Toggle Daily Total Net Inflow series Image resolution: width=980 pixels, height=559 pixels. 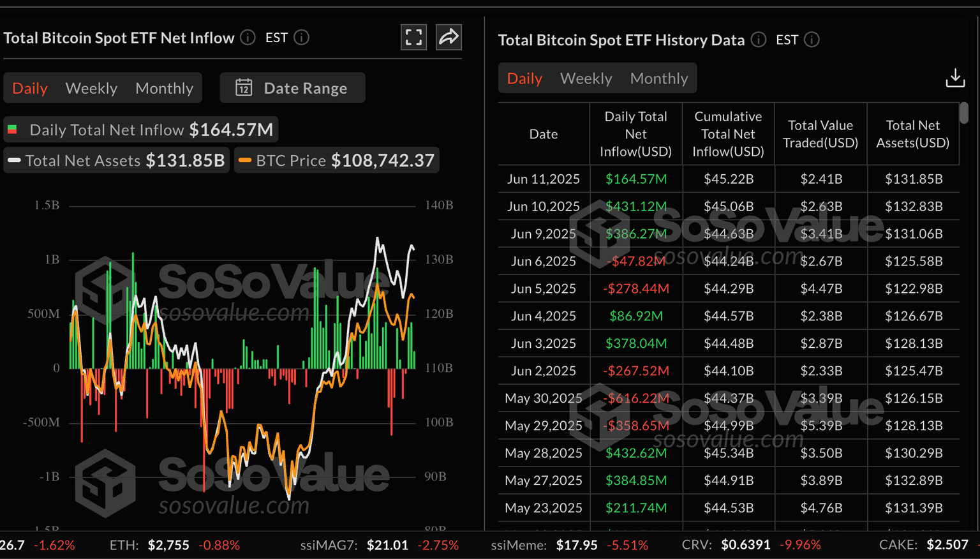point(140,130)
